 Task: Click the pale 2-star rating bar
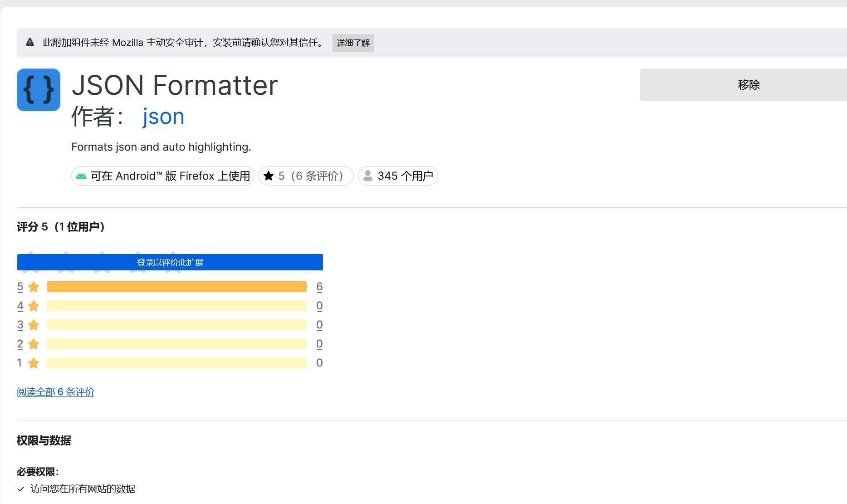(x=177, y=344)
